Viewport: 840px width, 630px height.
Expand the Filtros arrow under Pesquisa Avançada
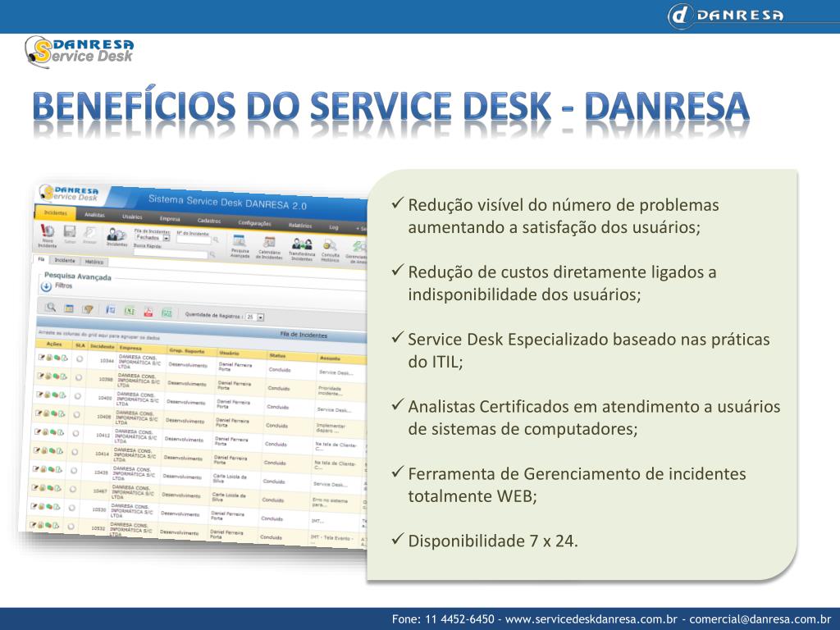[x=46, y=286]
